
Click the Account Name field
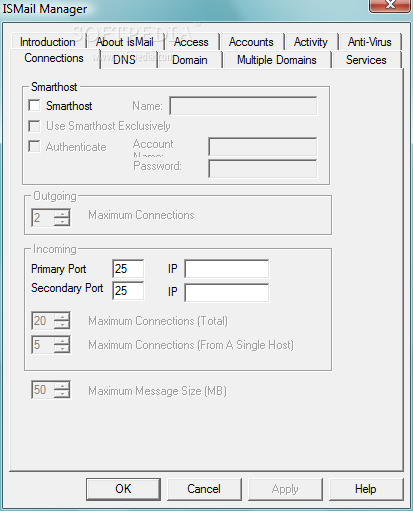[263, 147]
